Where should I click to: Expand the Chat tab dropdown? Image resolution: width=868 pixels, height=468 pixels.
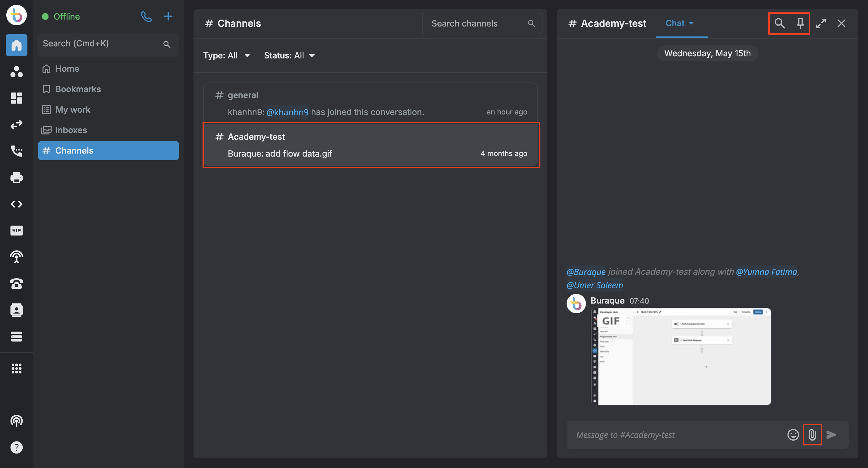[679, 23]
